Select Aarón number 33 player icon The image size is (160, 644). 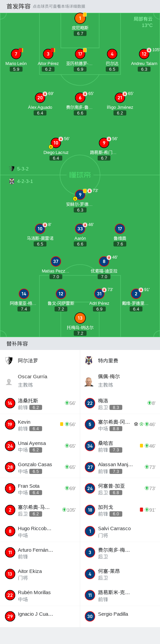[x=80, y=229]
